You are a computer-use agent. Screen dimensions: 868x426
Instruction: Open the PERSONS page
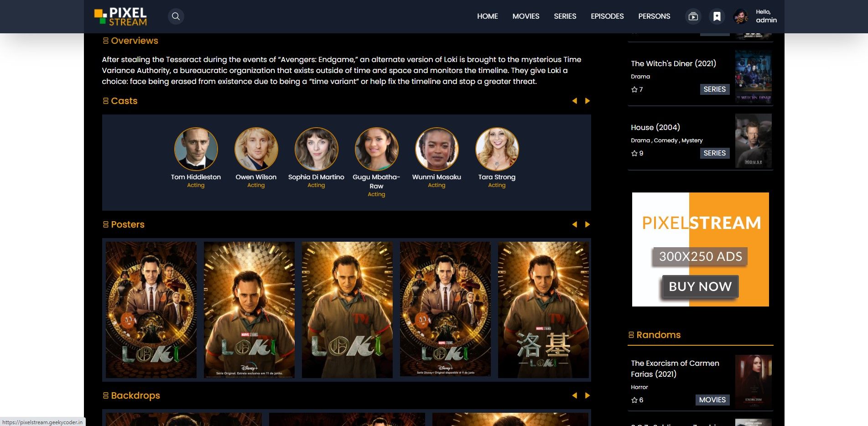coord(654,16)
